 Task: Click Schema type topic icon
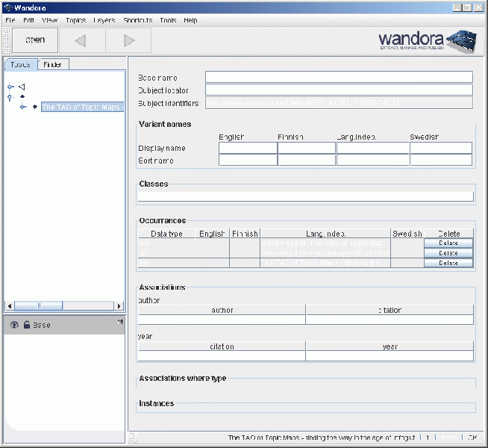22,87
